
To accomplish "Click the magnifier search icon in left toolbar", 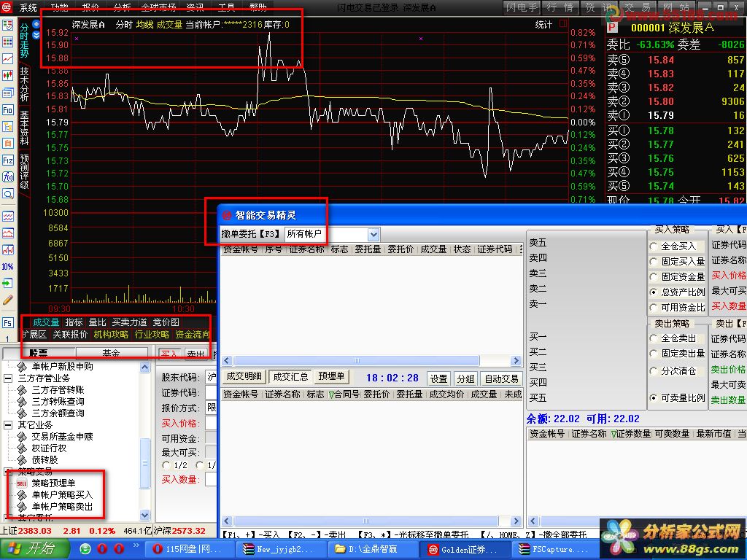I will coord(7,194).
